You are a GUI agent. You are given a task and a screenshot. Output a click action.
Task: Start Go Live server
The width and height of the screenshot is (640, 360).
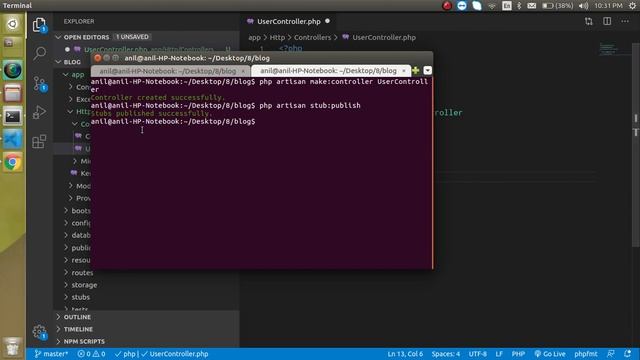[550, 354]
